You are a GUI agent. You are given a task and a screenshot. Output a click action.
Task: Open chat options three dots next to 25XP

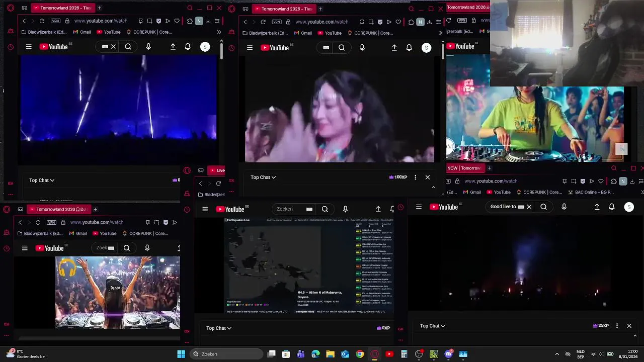tap(617, 326)
